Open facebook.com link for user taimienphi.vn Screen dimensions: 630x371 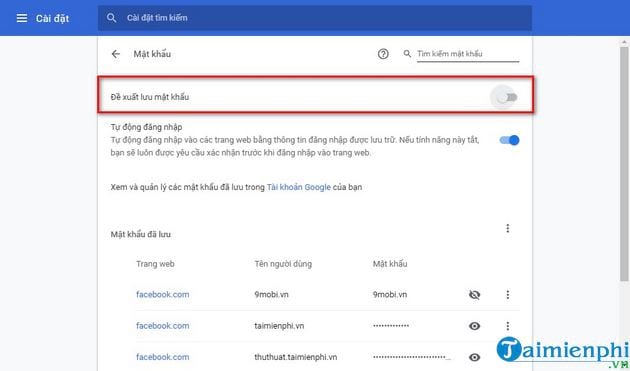click(162, 326)
